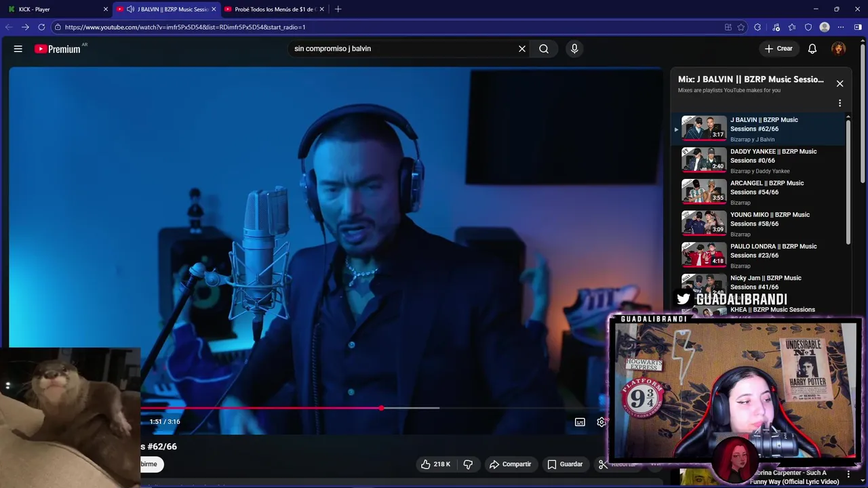The width and height of the screenshot is (868, 488).
Task: Run search with magnifier button
Action: [544, 49]
